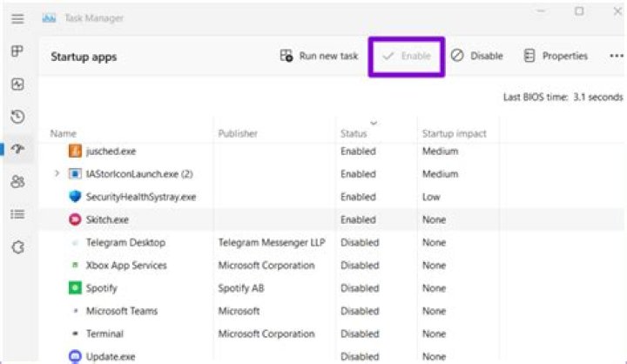Open the more options ellipsis menu
The width and height of the screenshot is (627, 364).
coord(617,56)
